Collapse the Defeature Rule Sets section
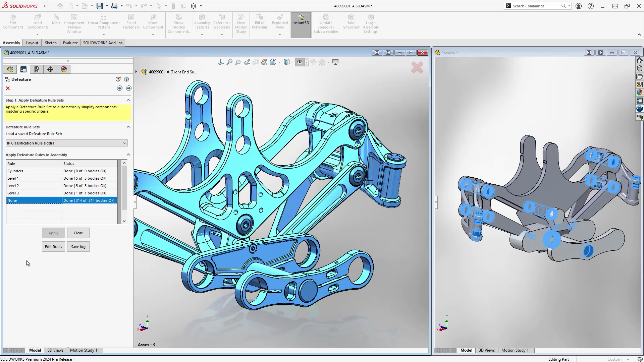This screenshot has height=362, width=644. tap(128, 127)
